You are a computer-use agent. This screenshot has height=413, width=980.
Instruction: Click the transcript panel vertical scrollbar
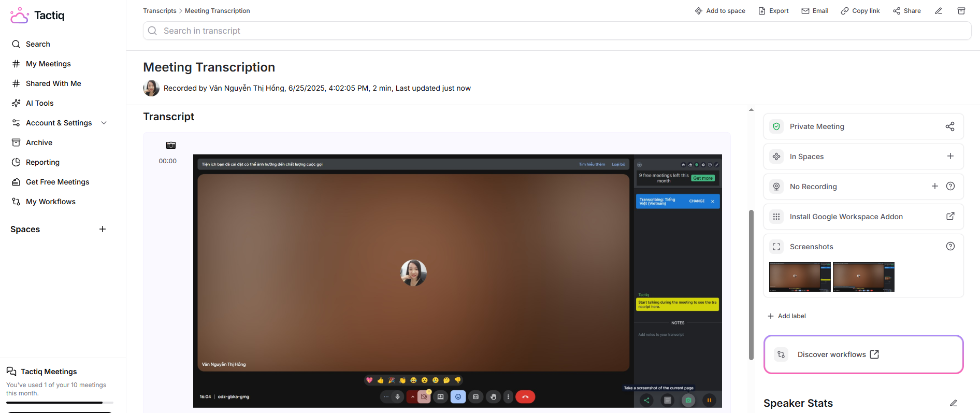(x=751, y=285)
